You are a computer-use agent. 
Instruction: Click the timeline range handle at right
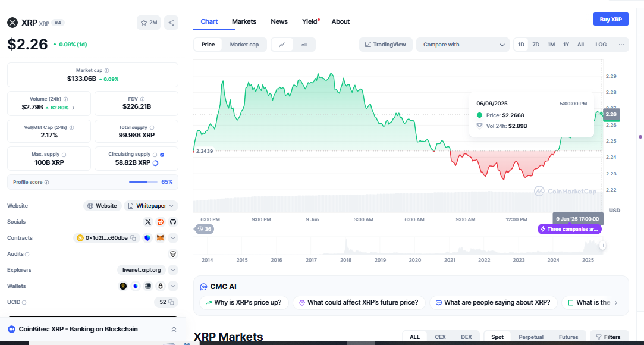pos(602,246)
